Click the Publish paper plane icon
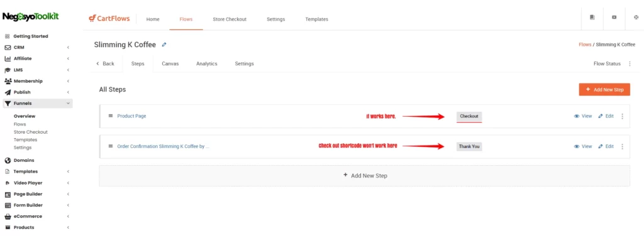 click(8, 92)
